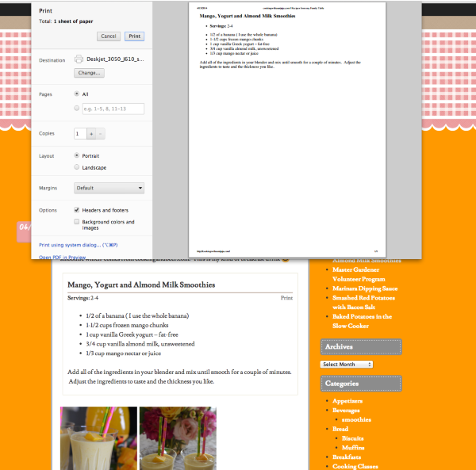The width and height of the screenshot is (476, 470).
Task: Open the Cooking Classes category
Action: click(x=355, y=466)
